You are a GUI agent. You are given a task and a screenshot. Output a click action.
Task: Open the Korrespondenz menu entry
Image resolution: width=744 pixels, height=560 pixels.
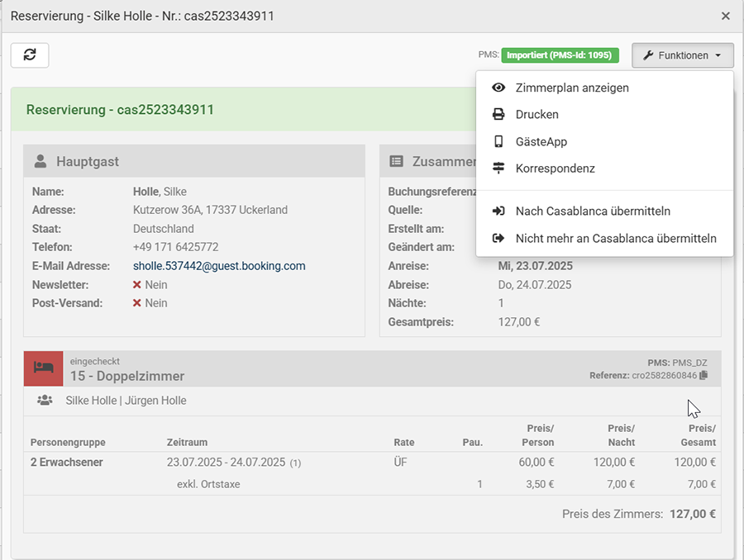(x=555, y=168)
